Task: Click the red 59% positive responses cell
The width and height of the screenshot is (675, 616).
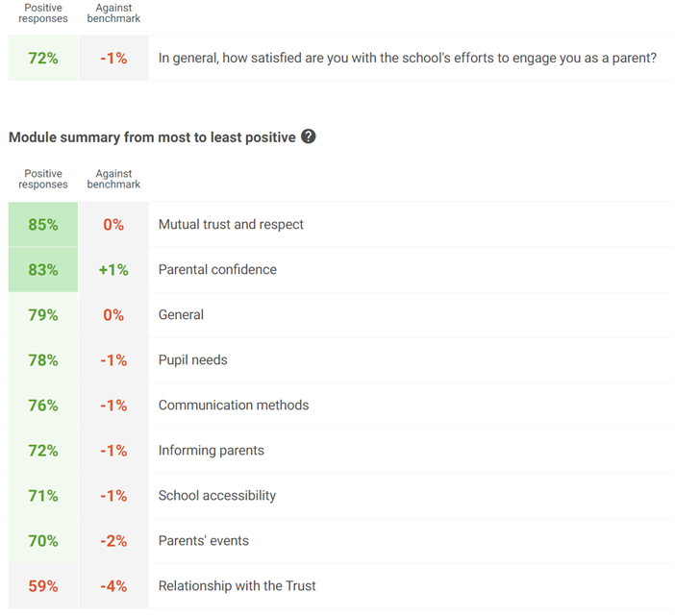Action: [43, 586]
